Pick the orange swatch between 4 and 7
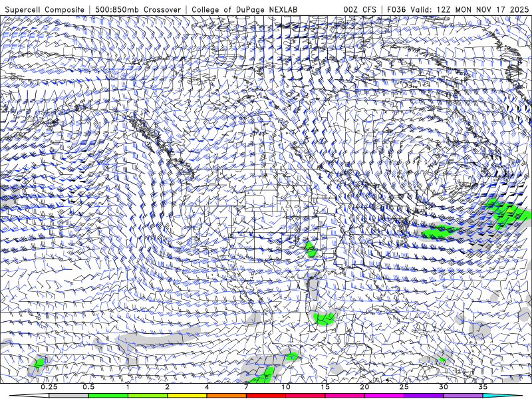 click(x=226, y=396)
